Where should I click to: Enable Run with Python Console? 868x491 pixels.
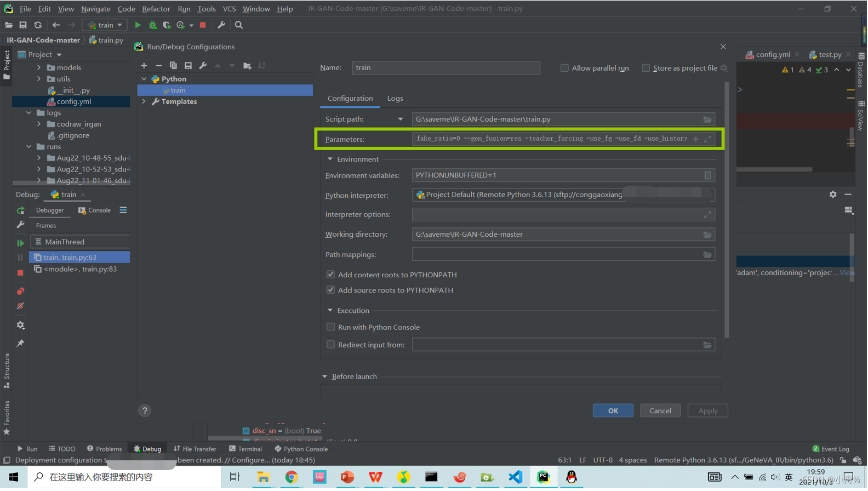coord(330,327)
